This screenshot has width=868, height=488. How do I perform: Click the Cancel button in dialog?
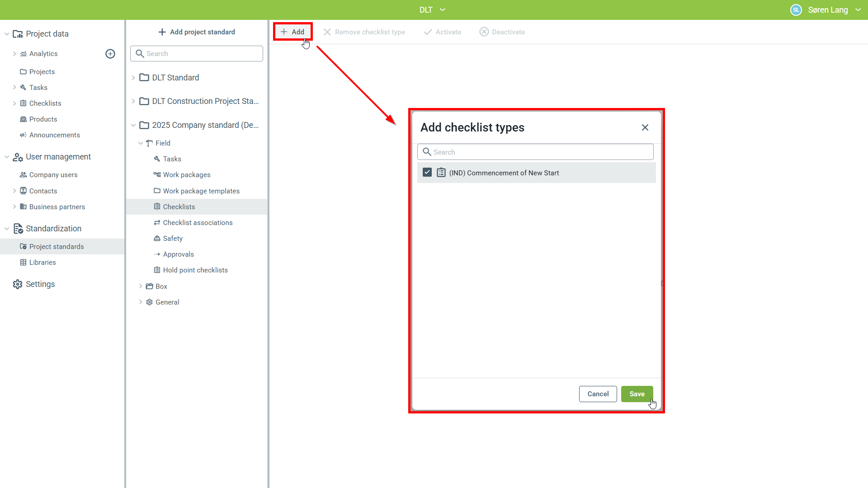(598, 394)
